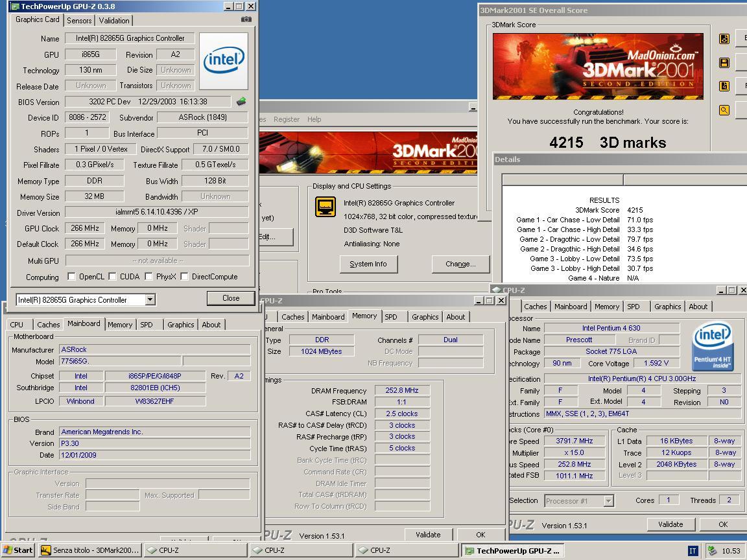Activate the TechPowerUp GPU-Z taskbar item

coord(514,550)
